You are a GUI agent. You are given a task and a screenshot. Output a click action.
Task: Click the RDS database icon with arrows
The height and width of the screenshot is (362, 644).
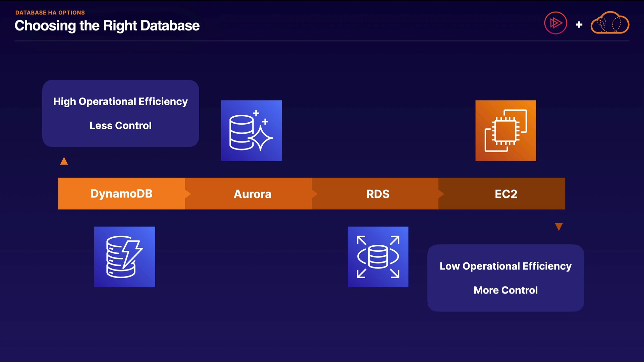click(x=378, y=257)
